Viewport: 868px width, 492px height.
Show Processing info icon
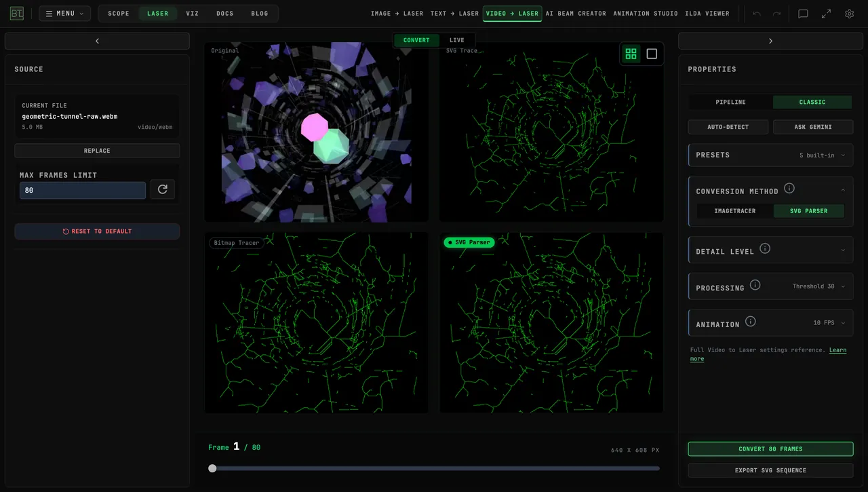[755, 285]
